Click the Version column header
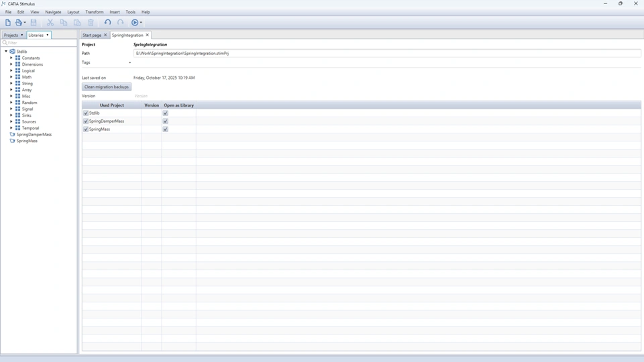The width and height of the screenshot is (644, 362). click(152, 105)
